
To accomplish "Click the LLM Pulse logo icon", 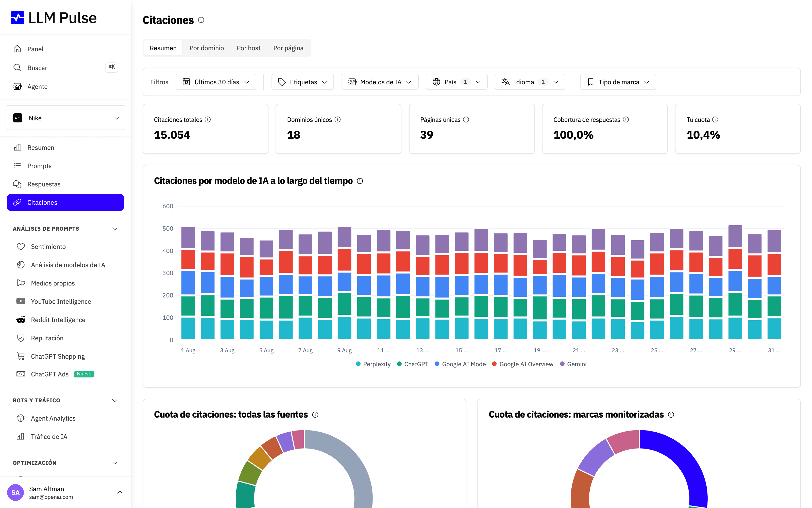I will (x=18, y=18).
